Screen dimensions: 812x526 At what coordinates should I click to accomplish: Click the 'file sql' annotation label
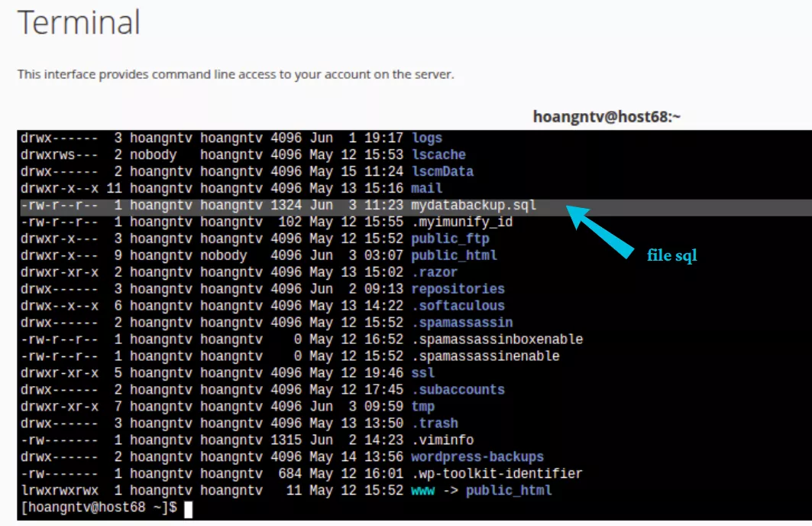point(671,257)
